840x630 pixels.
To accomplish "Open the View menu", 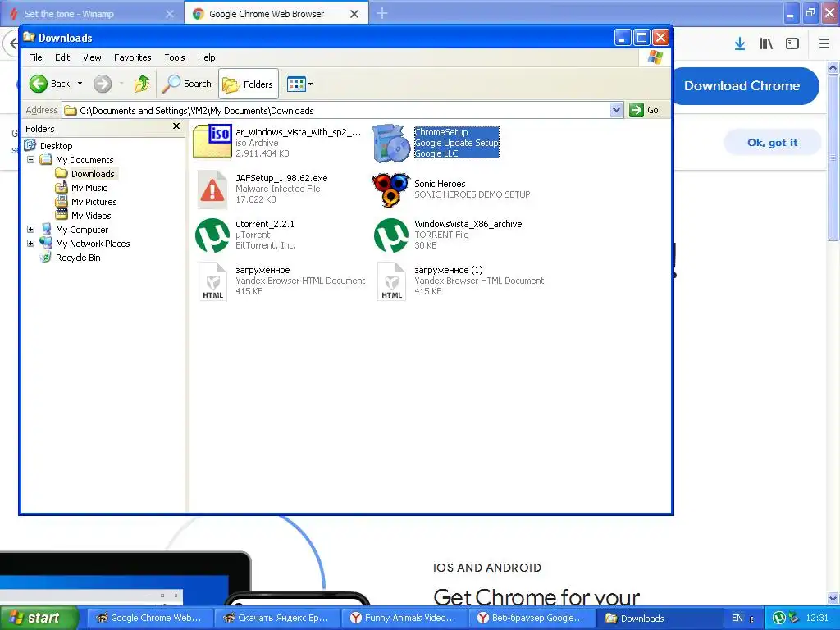I will (92, 57).
